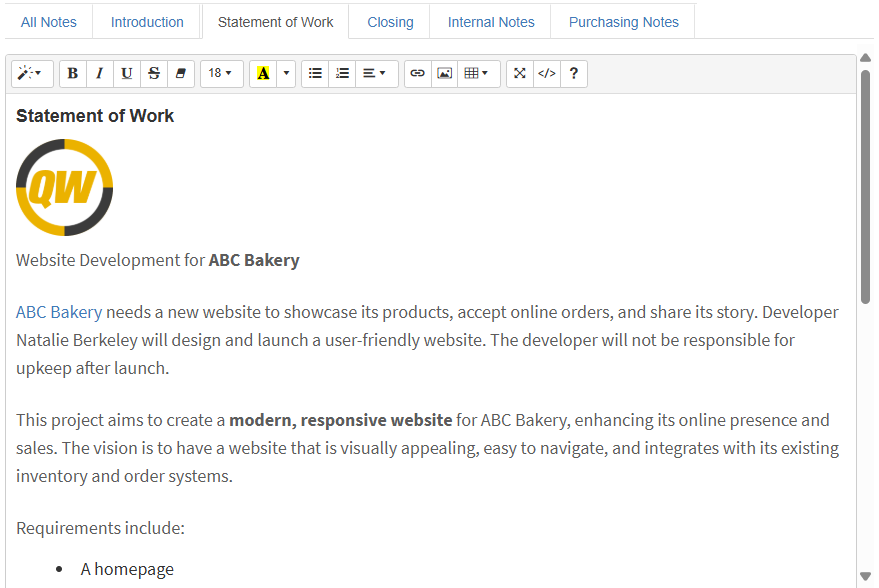879x588 pixels.
Task: Toggle fullscreen editor mode
Action: click(x=520, y=74)
